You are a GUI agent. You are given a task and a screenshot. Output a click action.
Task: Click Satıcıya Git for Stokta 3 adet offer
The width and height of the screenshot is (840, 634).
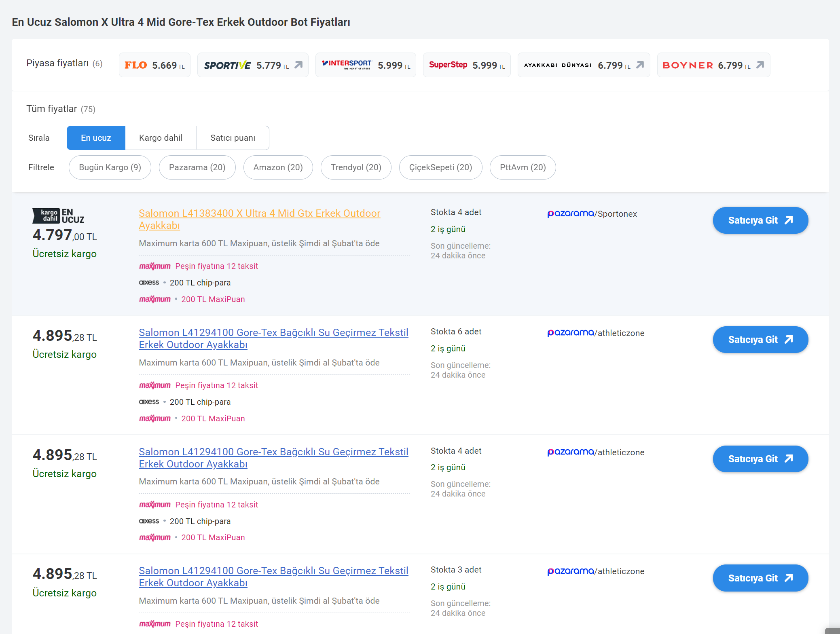(760, 578)
